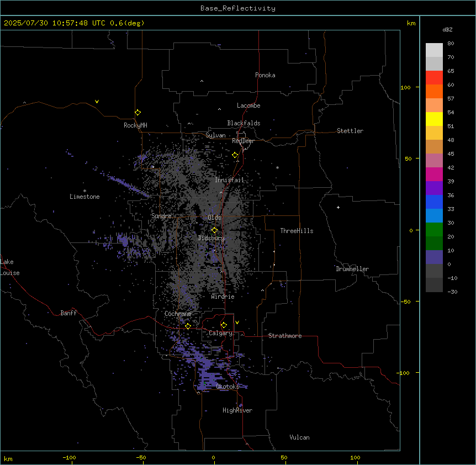476x465 pixels.
Task: Click the Vulcan label
Action: pyautogui.click(x=300, y=437)
